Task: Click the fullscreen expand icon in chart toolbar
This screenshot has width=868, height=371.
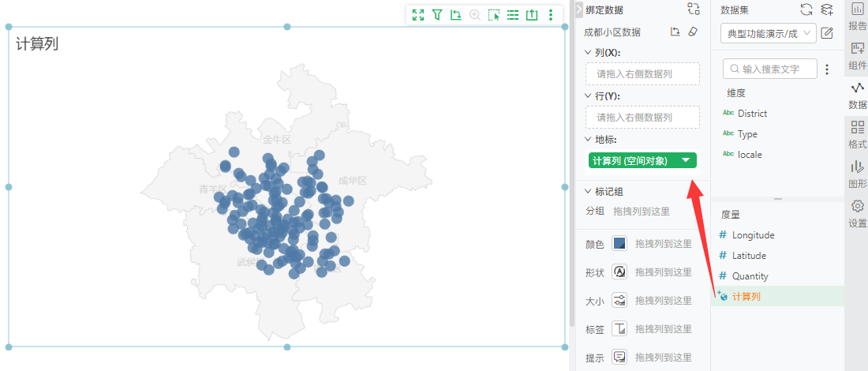Action: pos(418,15)
